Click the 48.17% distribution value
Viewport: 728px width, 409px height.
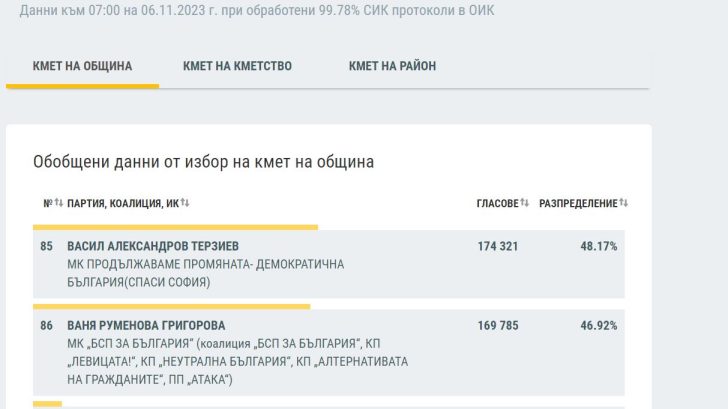pyautogui.click(x=599, y=246)
